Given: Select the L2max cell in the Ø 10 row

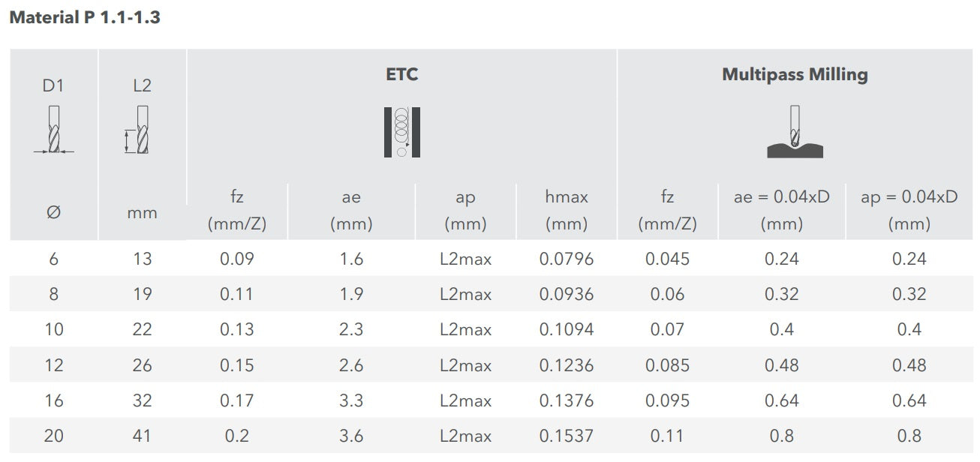Looking at the screenshot, I should pyautogui.click(x=465, y=329).
